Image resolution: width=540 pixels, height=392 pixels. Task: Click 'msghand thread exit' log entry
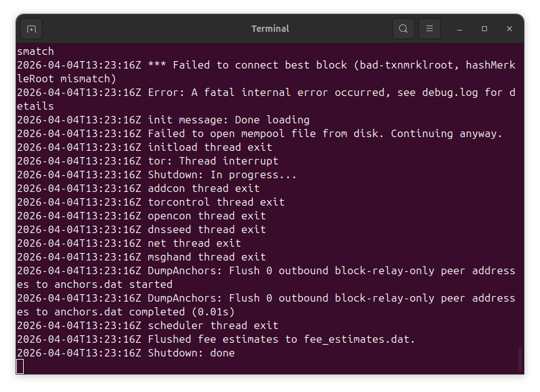(x=206, y=257)
